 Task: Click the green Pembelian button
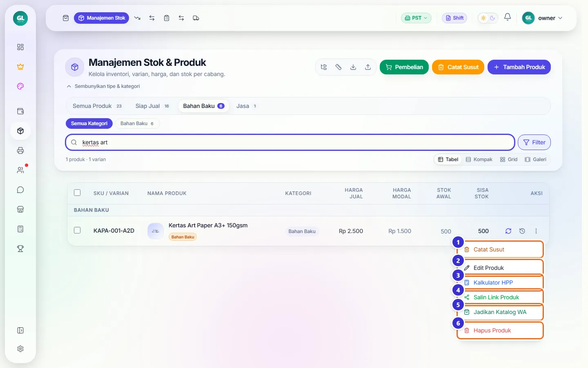[404, 67]
